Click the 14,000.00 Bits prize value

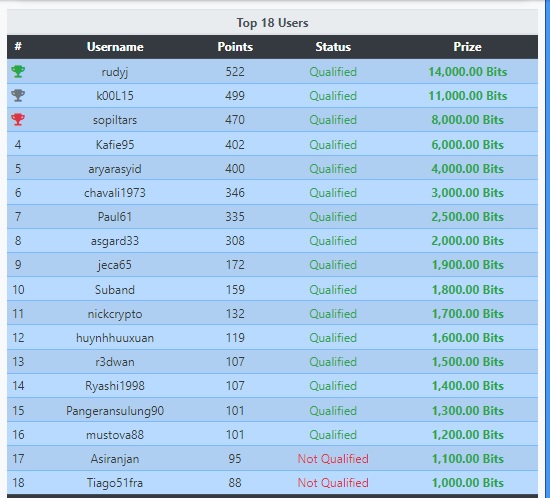coord(468,72)
